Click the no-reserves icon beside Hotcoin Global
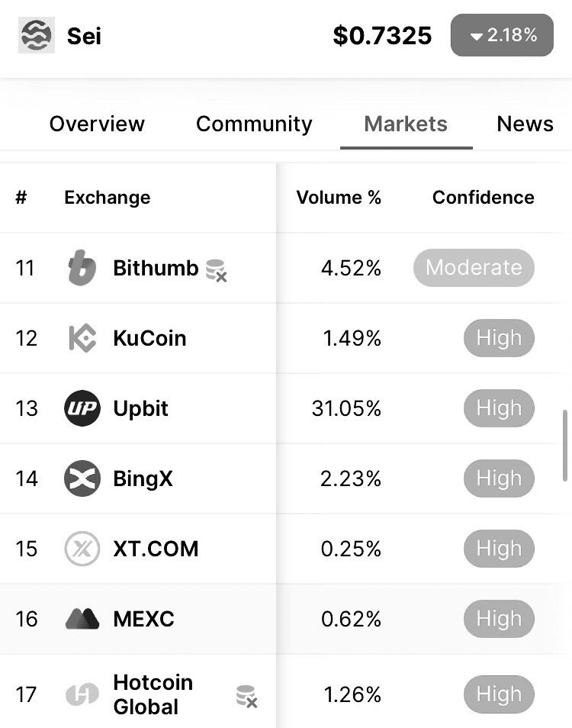The height and width of the screenshot is (728, 572). click(246, 696)
